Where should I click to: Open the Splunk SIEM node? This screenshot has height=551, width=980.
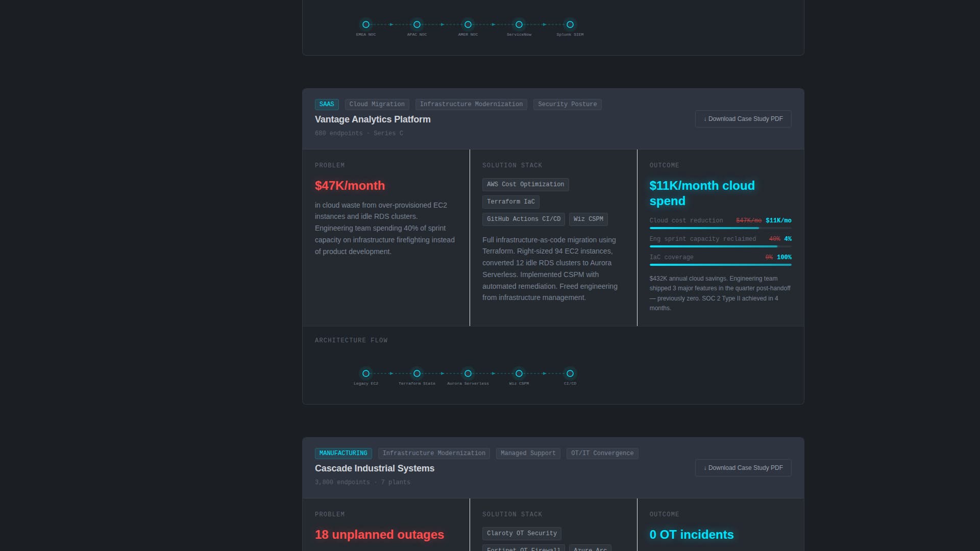point(570,24)
